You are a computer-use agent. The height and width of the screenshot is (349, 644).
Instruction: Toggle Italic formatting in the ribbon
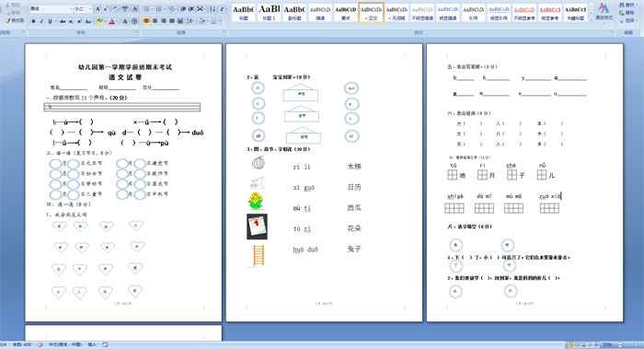(41, 21)
